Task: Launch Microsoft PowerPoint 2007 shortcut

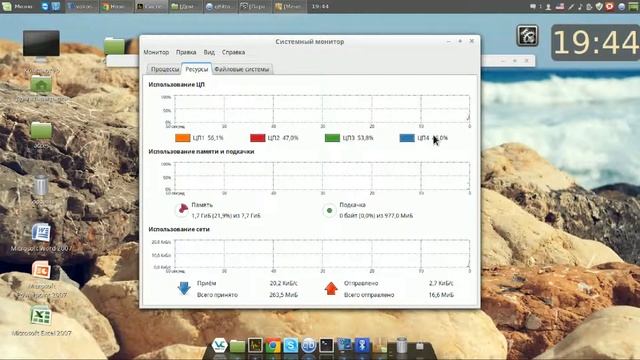Action: (x=41, y=271)
